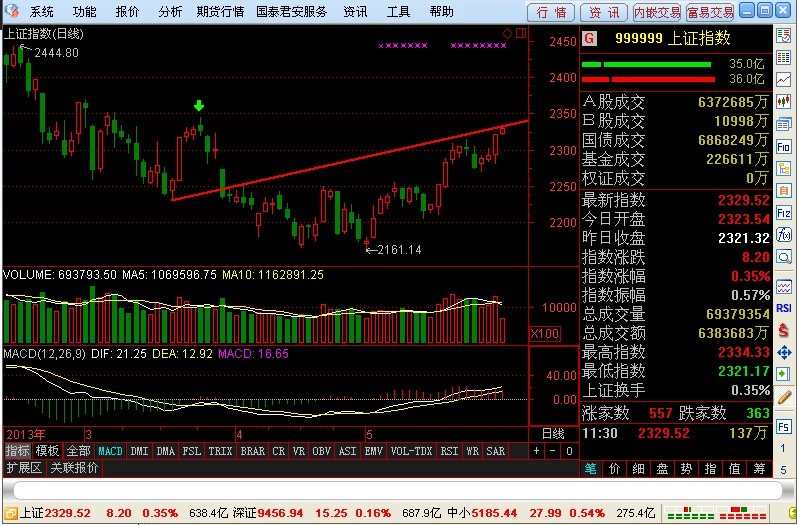797x525 pixels.
Task: Open the f(x) formula sidebar icon
Action: 783,235
